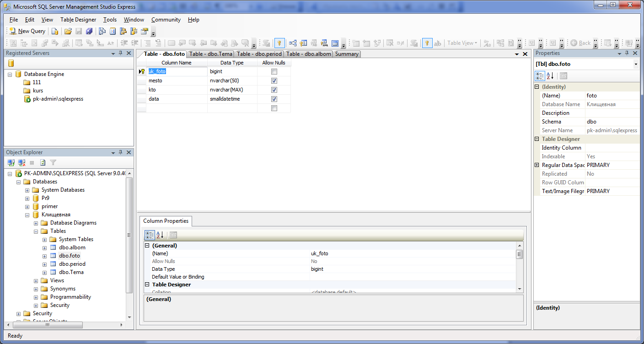Select the dbo.period table in Object Explorer
Image resolution: width=644 pixels, height=344 pixels.
coord(72,264)
